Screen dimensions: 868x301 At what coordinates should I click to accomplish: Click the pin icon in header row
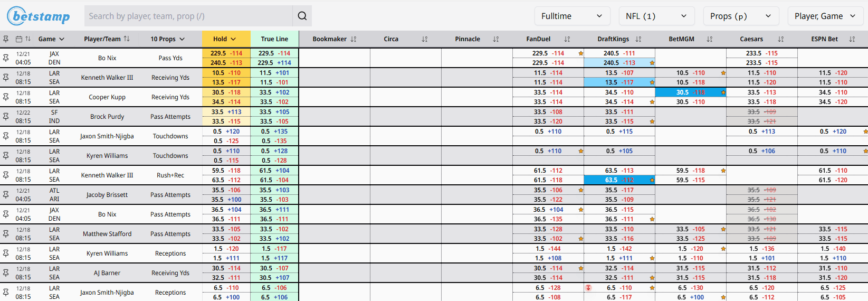[x=6, y=39]
